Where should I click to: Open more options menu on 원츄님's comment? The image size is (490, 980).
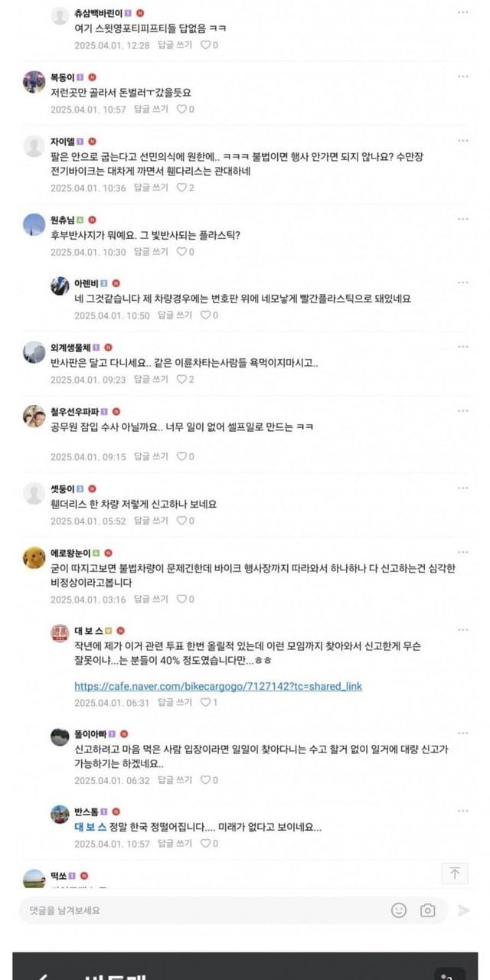[462, 220]
